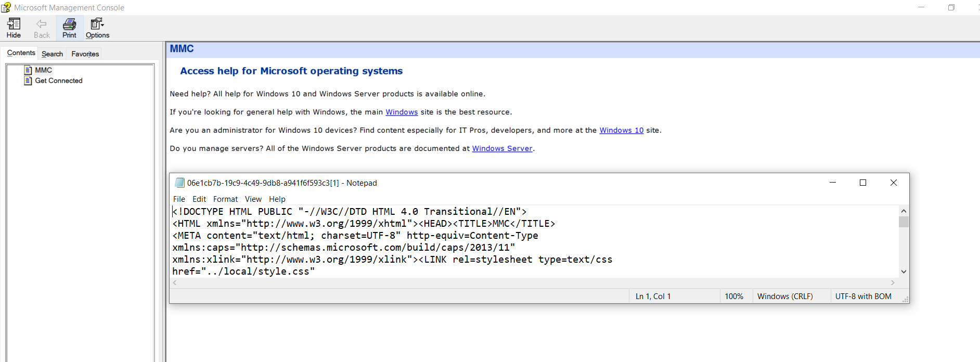Click Notepad's vertical scrollbar down arrow
The image size is (980, 362).
[904, 271]
